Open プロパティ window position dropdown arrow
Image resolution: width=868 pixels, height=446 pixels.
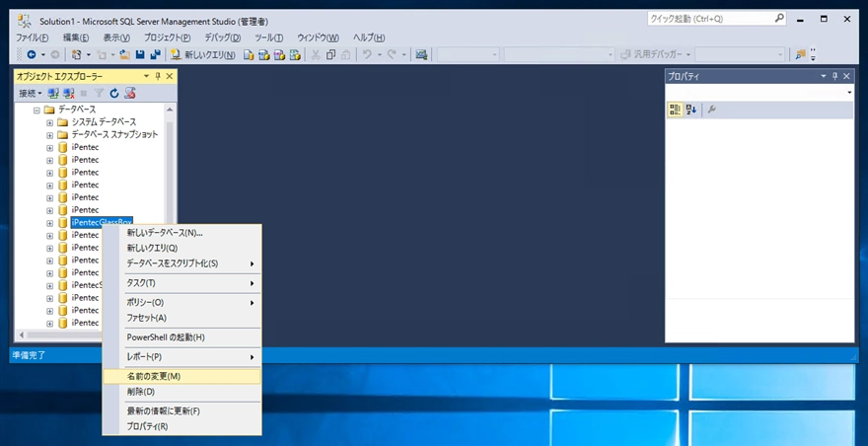[x=824, y=76]
